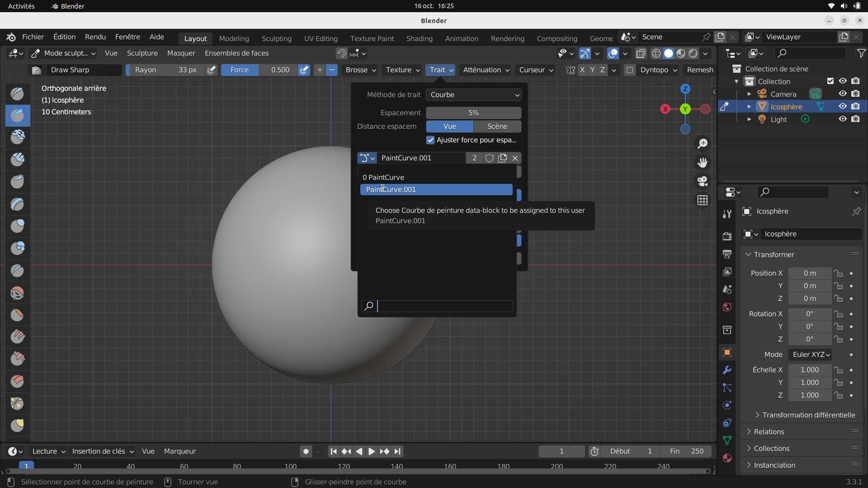Unlink PaintCurve.001 data-block with X icon

(515, 158)
